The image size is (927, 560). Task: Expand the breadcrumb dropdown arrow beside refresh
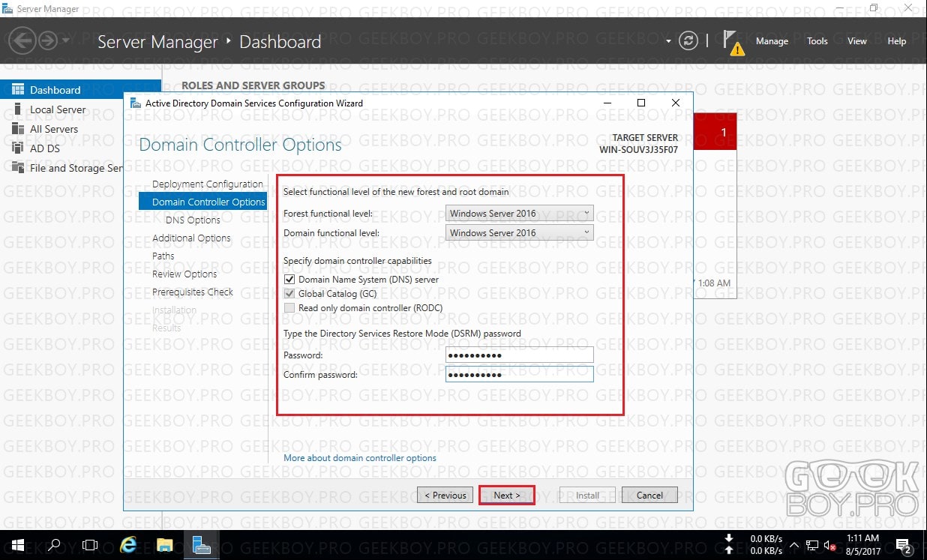(x=668, y=41)
